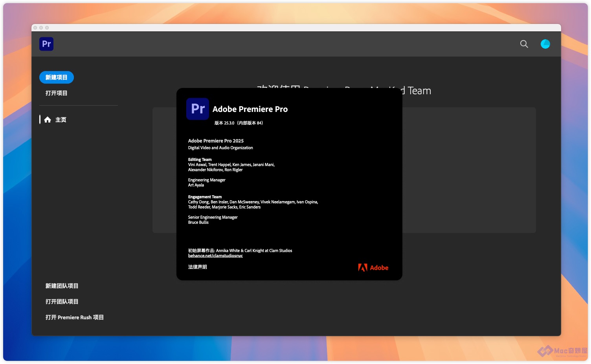Click 新建团队项目
The height and width of the screenshot is (364, 591).
[62, 286]
